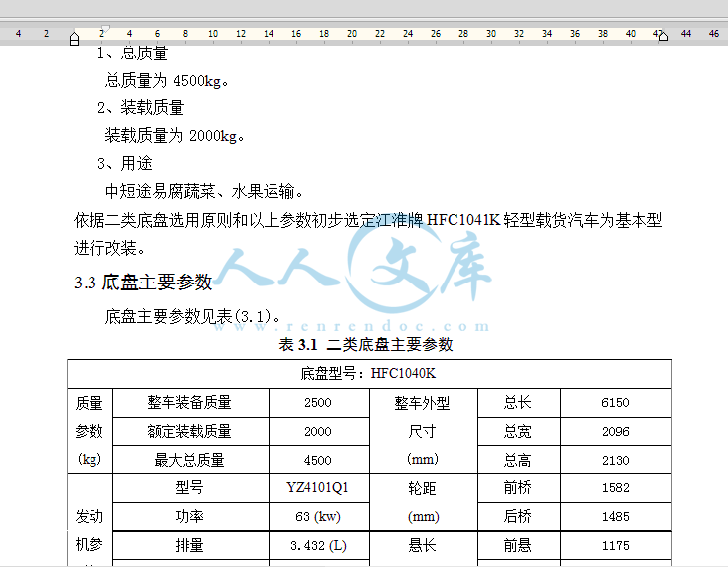The width and height of the screenshot is (728, 567).
Task: Click the '总高' label cell
Action: pyautogui.click(x=518, y=460)
